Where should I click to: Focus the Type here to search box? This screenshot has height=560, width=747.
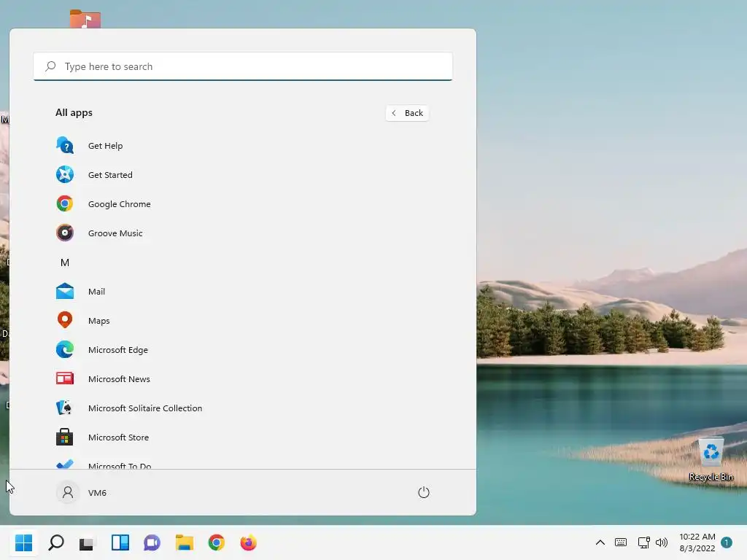(x=243, y=66)
